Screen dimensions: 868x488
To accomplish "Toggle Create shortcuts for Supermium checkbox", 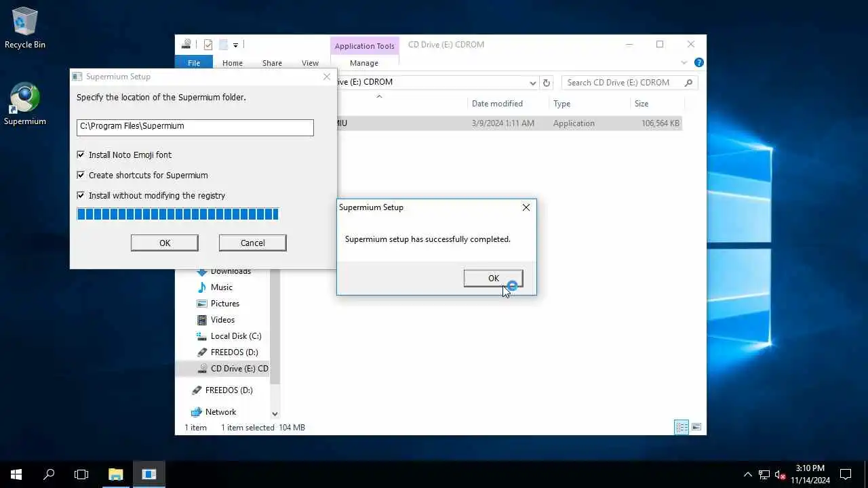I will click(81, 175).
